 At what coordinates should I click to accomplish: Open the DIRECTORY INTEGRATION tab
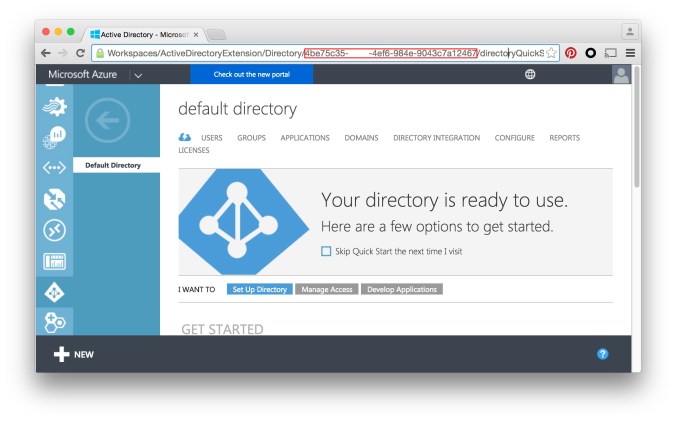(x=436, y=138)
